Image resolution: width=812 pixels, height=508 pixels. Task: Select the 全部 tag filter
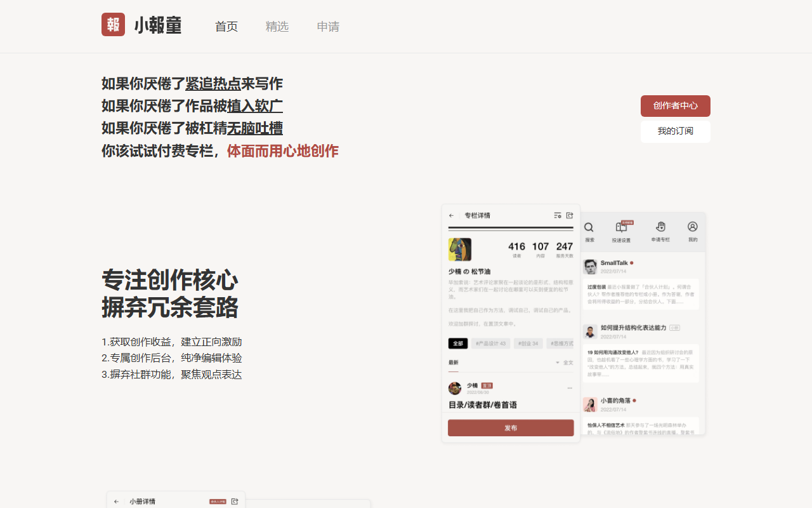click(x=458, y=344)
